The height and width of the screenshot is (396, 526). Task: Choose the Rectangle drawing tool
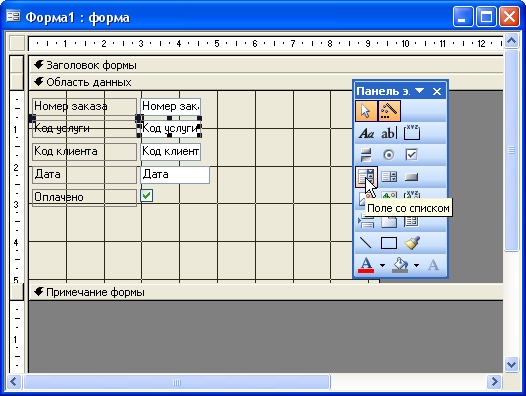coord(389,243)
